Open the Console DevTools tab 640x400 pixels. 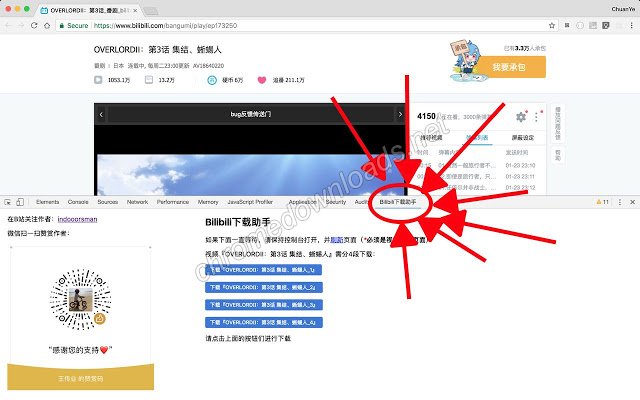78,202
